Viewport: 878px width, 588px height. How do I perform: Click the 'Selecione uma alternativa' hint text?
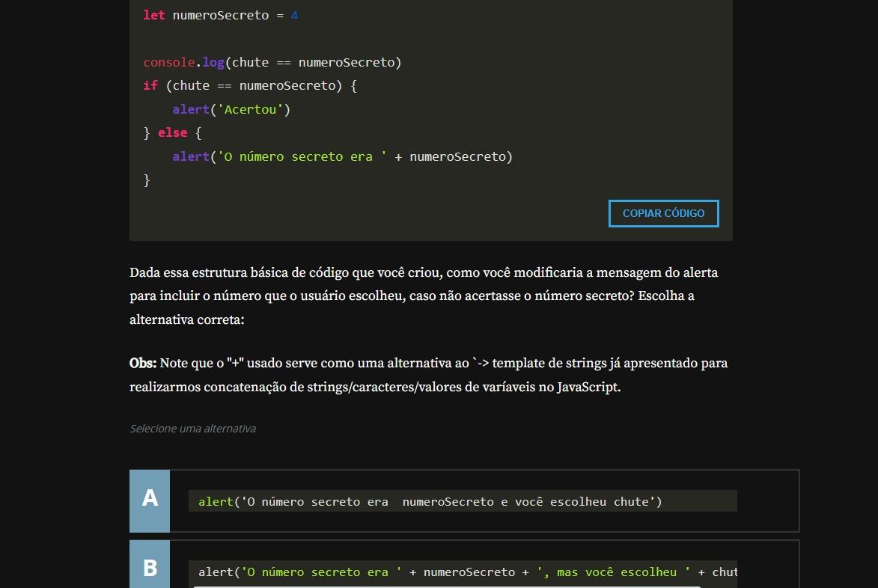pyautogui.click(x=192, y=429)
